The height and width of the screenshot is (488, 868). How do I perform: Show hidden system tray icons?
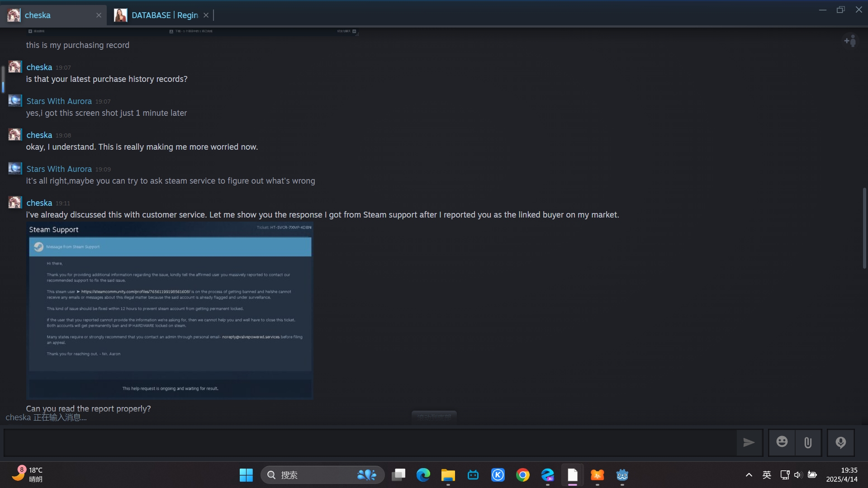click(x=749, y=475)
